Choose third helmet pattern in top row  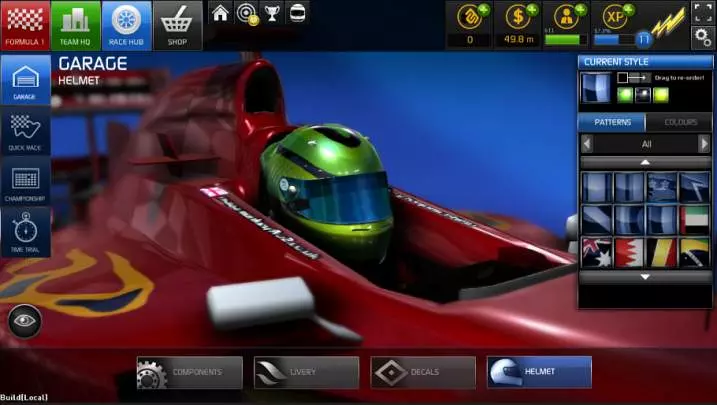(662, 187)
